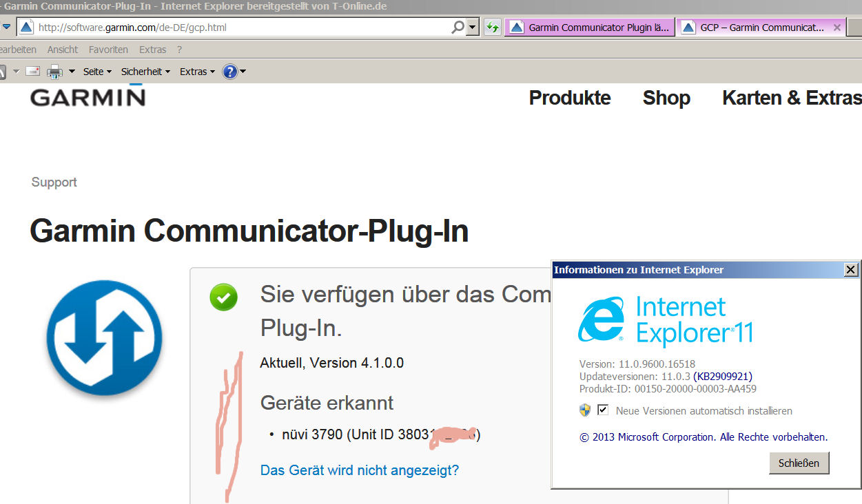This screenshot has height=504, width=862.
Task: Open the Sicherheit dropdown in command bar
Action: click(145, 72)
